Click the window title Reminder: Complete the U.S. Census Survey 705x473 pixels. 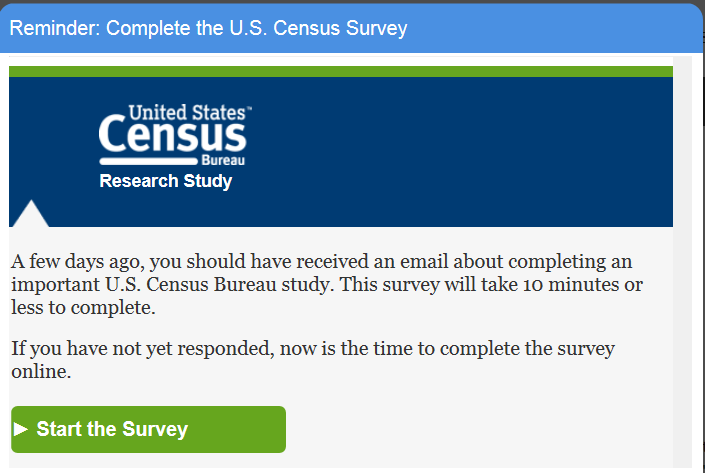point(208,28)
